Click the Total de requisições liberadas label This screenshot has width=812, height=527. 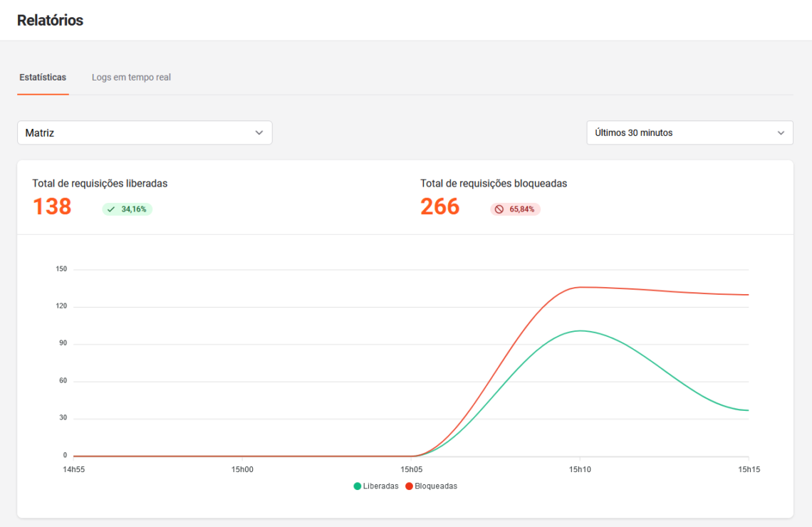[x=100, y=183]
